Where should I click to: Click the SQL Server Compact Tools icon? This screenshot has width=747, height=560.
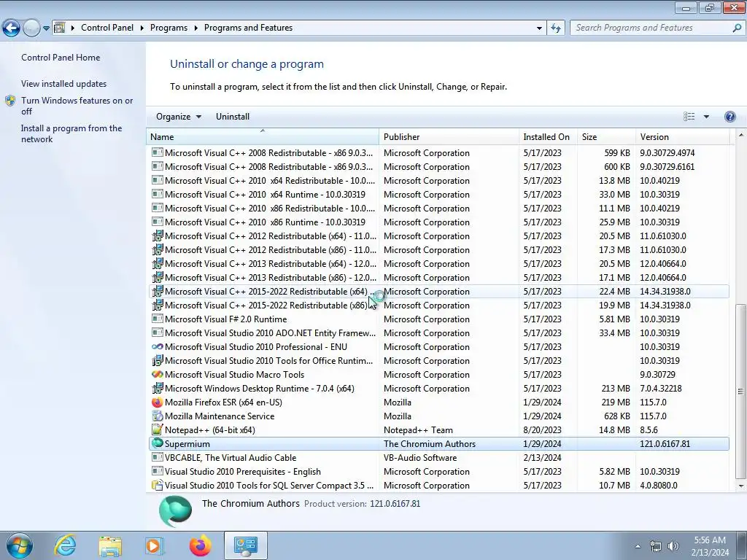(158, 485)
